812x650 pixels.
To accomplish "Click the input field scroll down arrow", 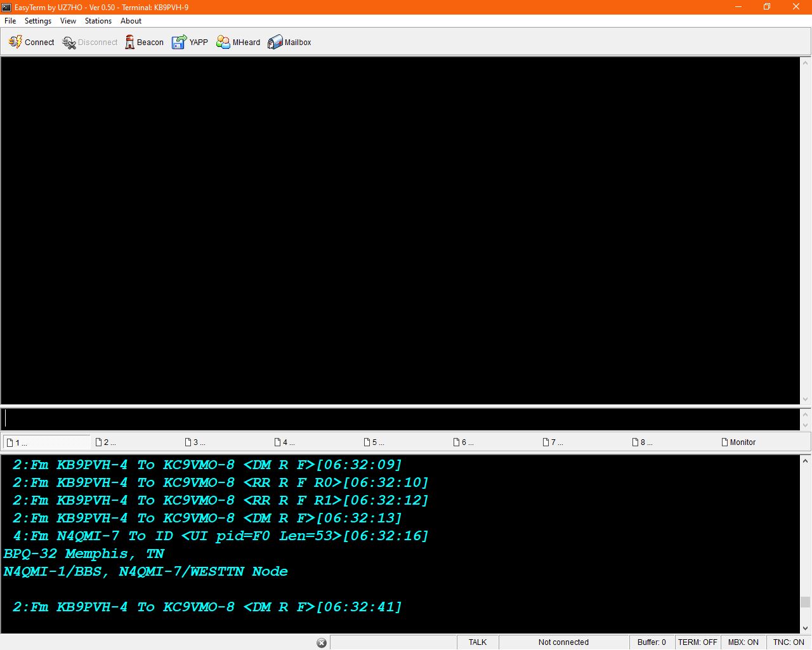I will click(805, 425).
